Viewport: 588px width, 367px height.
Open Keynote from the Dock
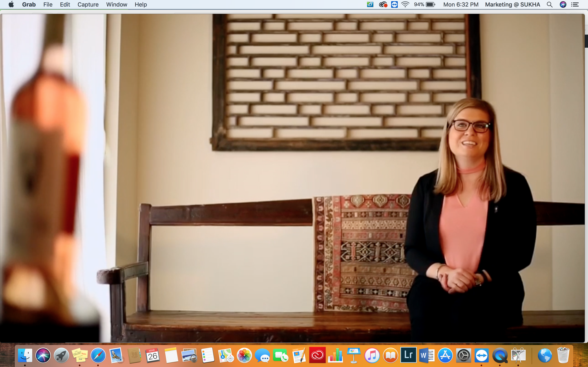coord(354,355)
